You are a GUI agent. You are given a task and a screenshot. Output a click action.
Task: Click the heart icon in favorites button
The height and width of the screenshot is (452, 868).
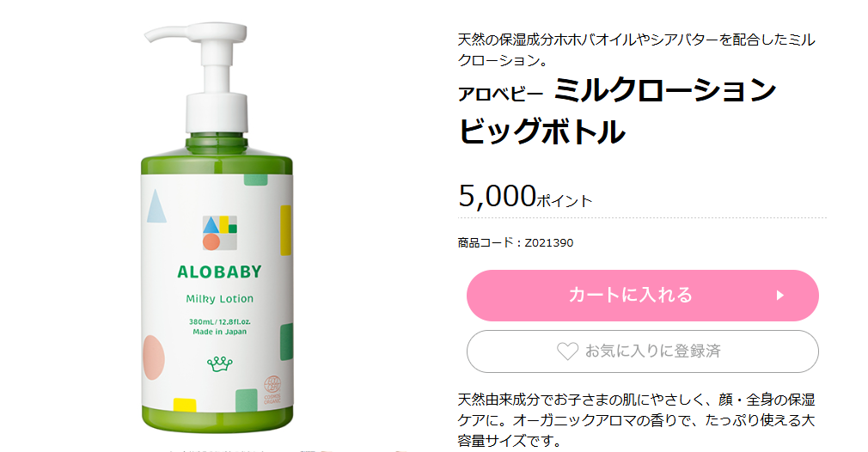[x=567, y=351]
